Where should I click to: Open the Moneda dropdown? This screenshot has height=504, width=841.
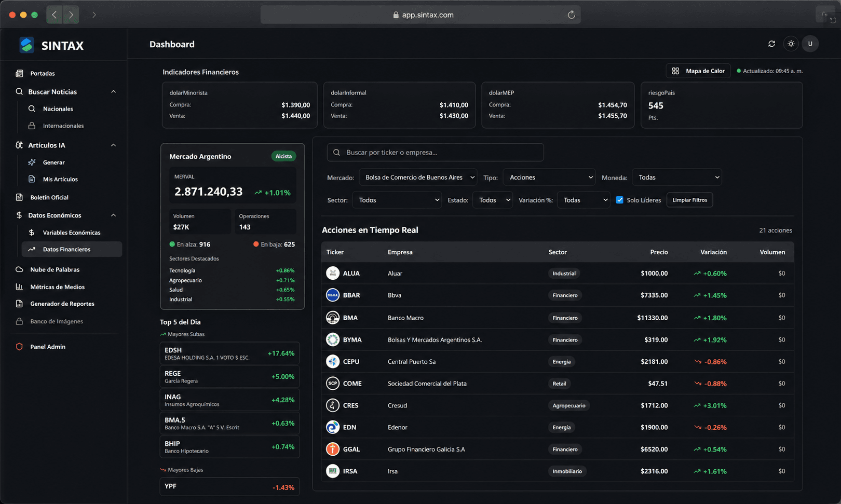(x=677, y=178)
